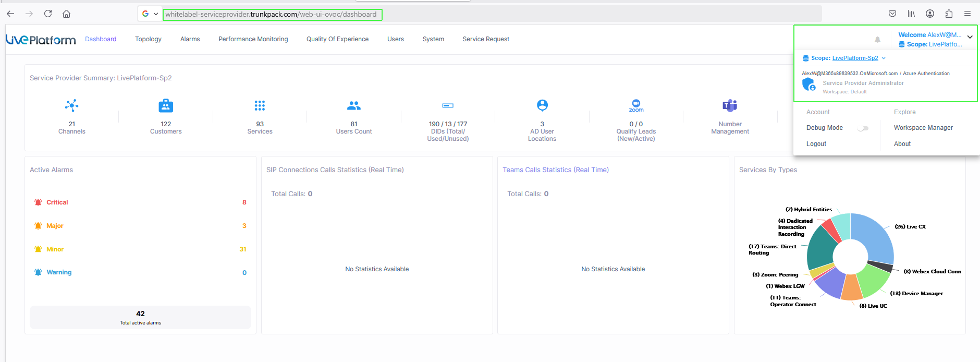Click the notifications bell icon
Image resolution: width=980 pixels, height=362 pixels.
877,40
